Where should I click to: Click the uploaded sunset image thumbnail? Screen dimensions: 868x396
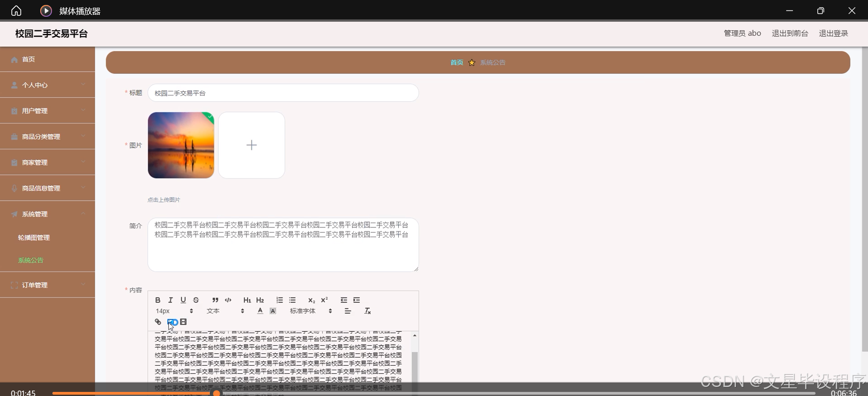(x=181, y=145)
